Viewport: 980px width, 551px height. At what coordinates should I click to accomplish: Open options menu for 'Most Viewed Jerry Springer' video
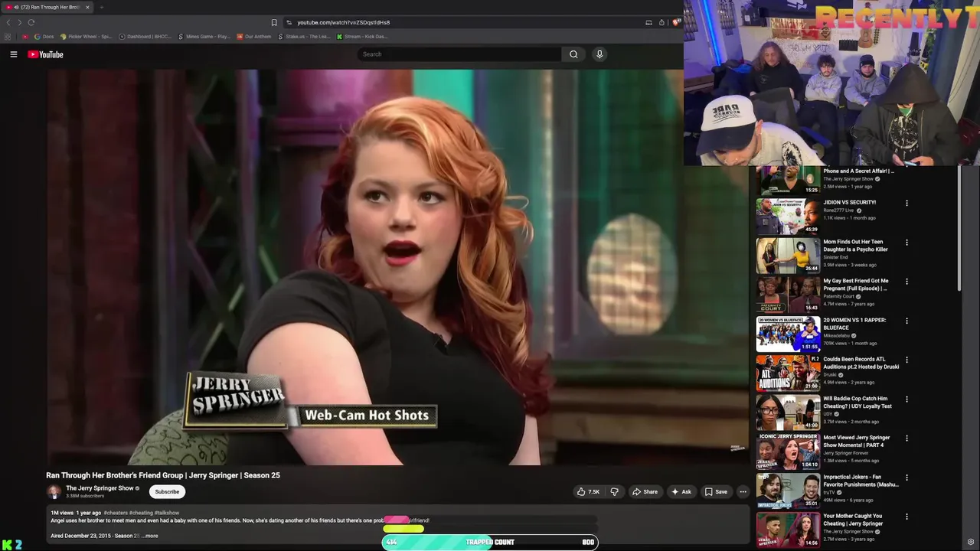click(906, 439)
